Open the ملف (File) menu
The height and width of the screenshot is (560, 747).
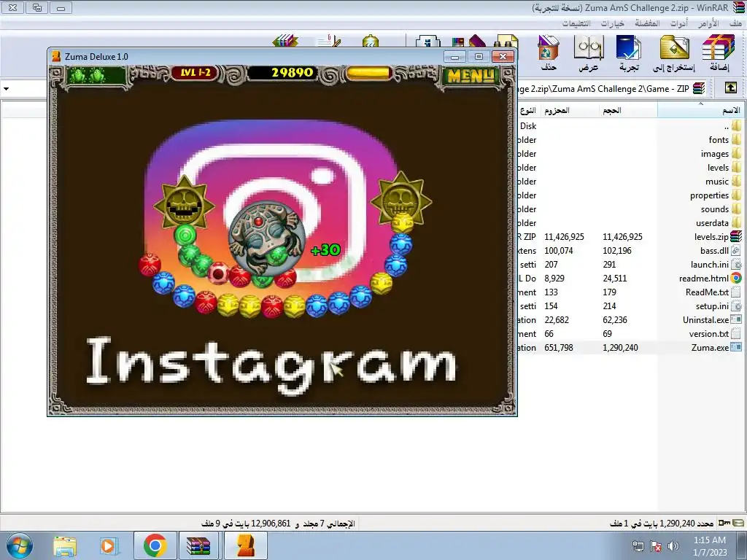(x=735, y=23)
